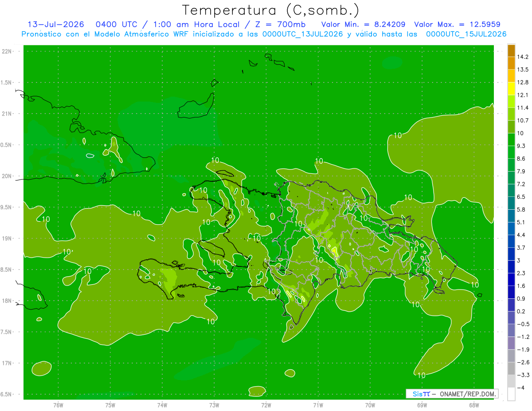Click colorbar value "-4"
The image size is (532, 411).
coord(521,388)
